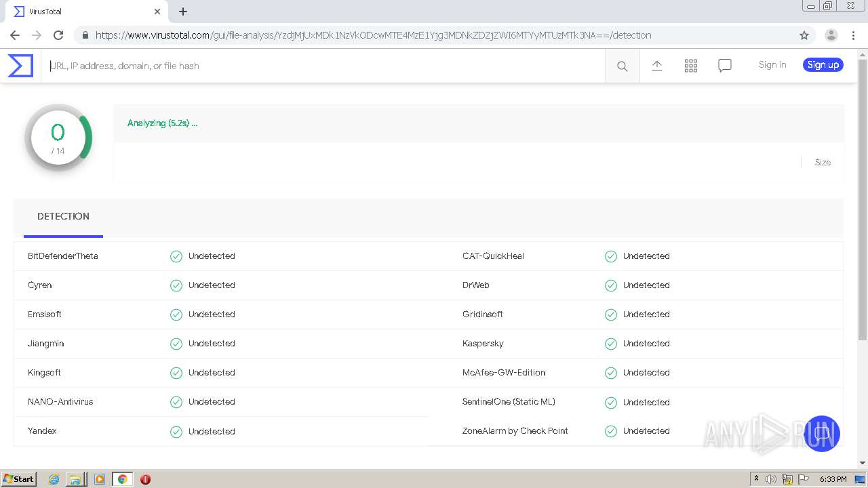Click the Gridinsoft engine name

click(x=483, y=314)
